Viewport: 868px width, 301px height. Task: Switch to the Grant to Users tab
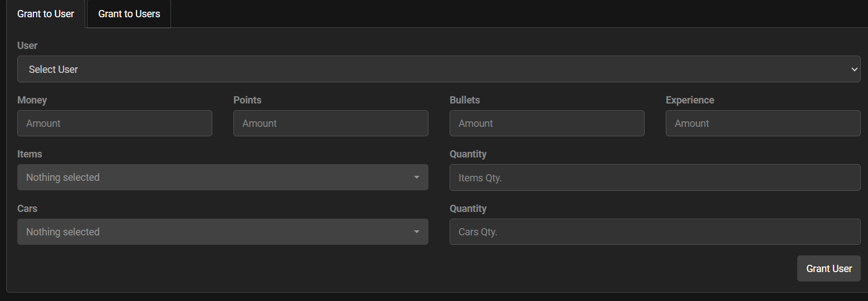(x=129, y=14)
